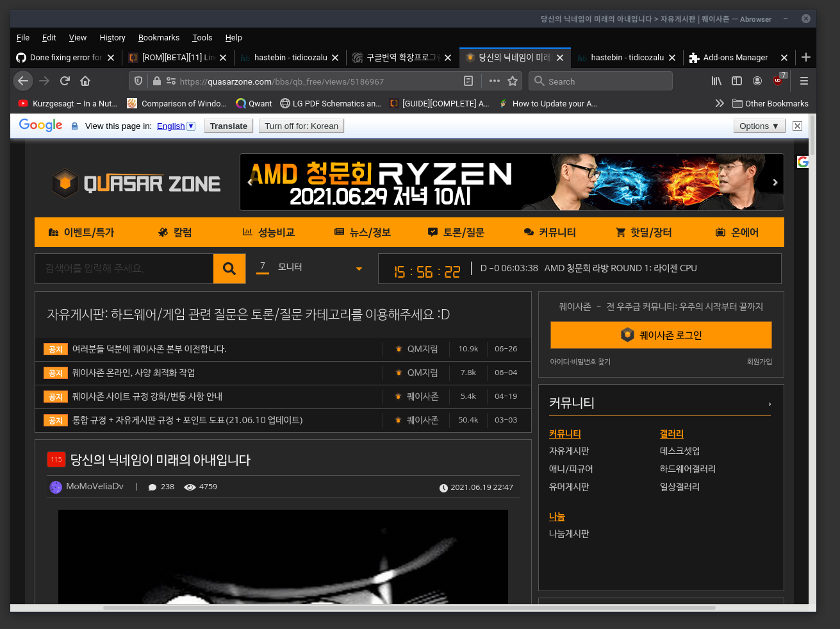Reload the current page

pos(65,81)
